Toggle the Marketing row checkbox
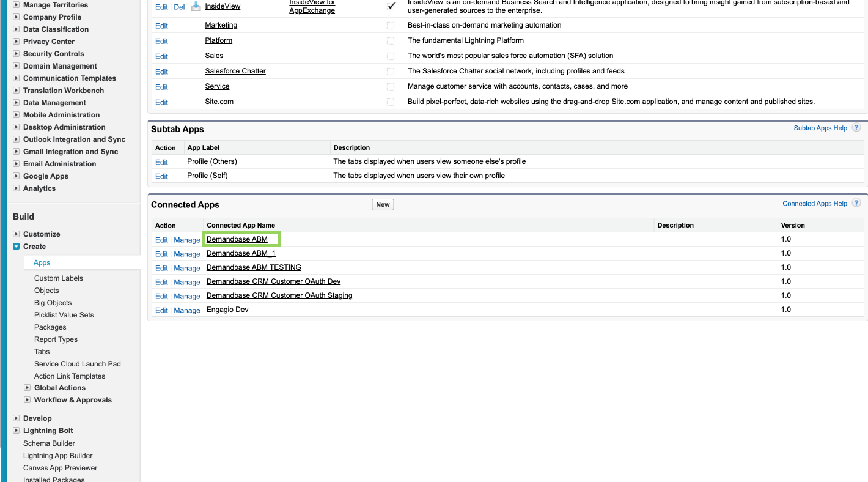Screen dimensions: 868x482 pyautogui.click(x=391, y=26)
